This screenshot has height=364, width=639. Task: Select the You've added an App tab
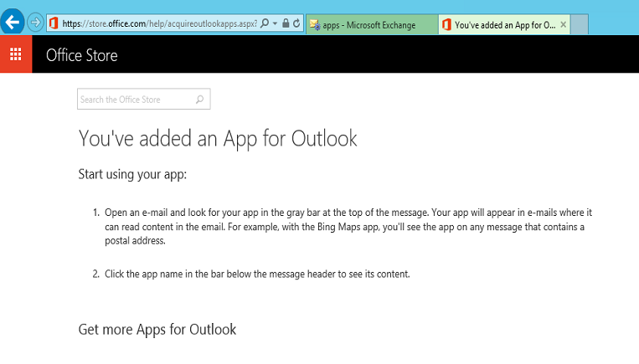[x=504, y=25]
